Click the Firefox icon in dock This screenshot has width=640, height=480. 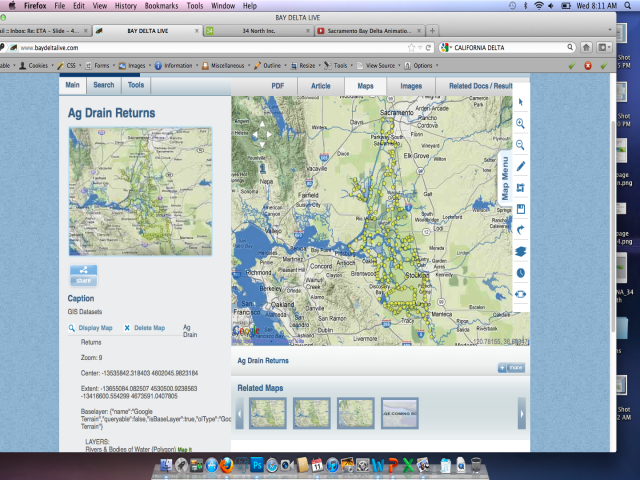tap(226, 465)
